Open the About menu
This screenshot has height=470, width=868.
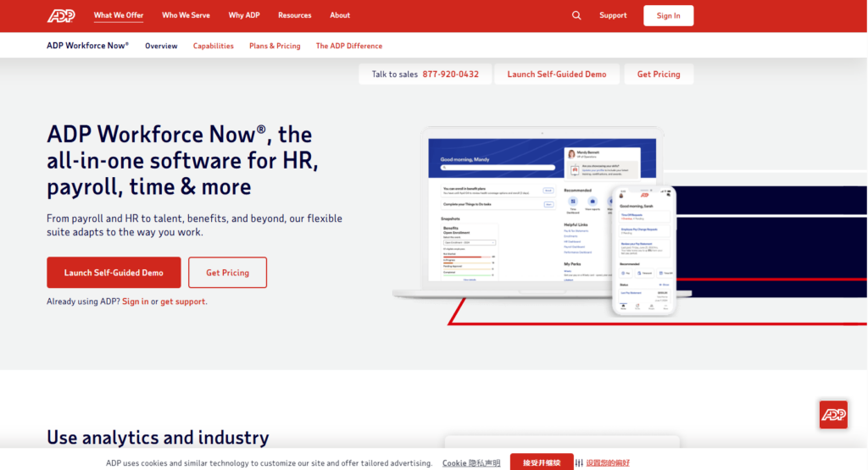340,15
